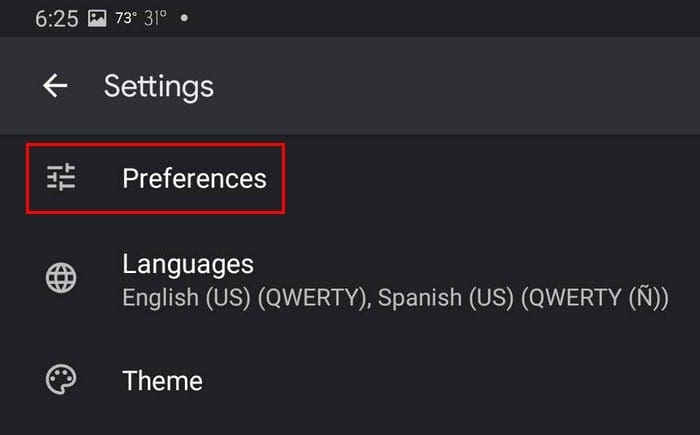Tap the 6:25 clock in status bar
This screenshot has width=700, height=435.
57,19
